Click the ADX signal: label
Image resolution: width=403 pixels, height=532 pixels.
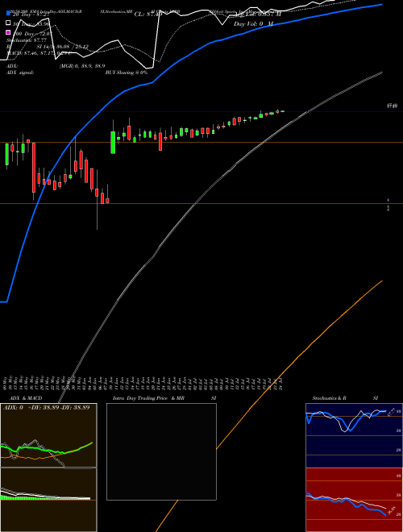click(20, 73)
